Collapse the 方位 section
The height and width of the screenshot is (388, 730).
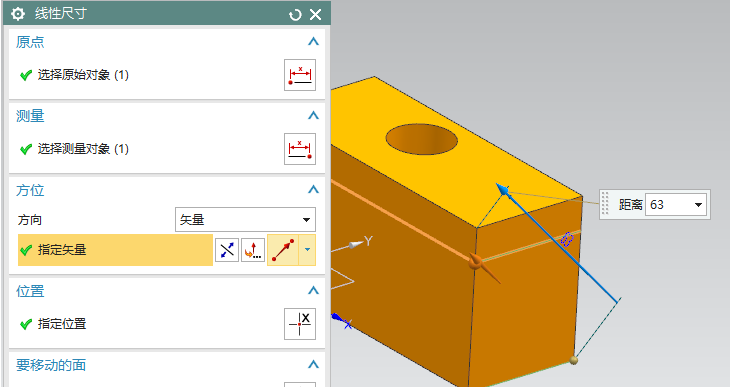point(313,190)
